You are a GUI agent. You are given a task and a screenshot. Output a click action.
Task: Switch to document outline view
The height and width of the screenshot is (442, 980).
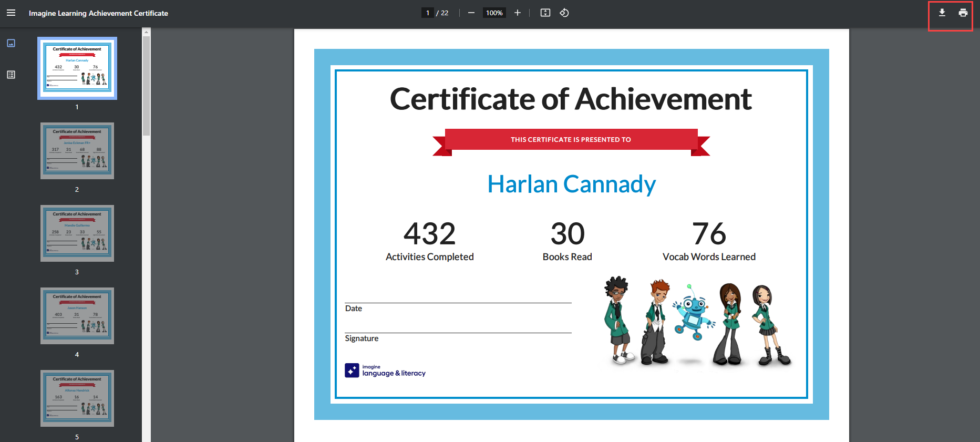[x=11, y=75]
